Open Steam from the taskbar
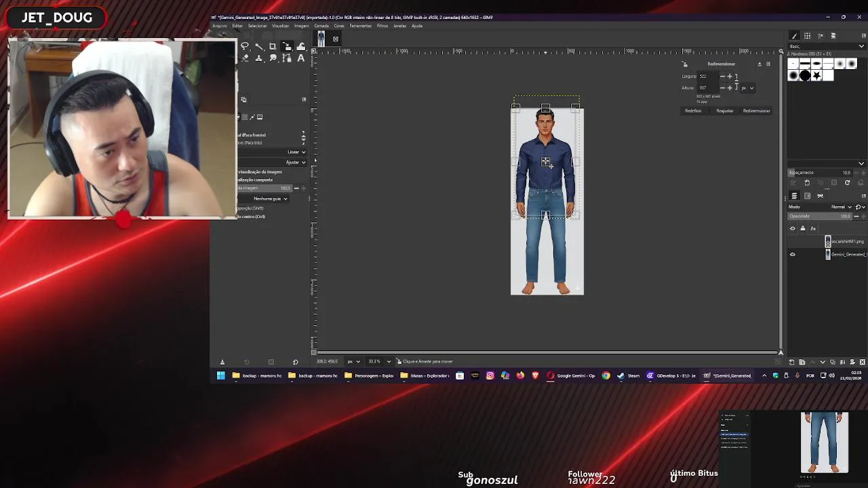This screenshot has height=488, width=868. coord(629,375)
